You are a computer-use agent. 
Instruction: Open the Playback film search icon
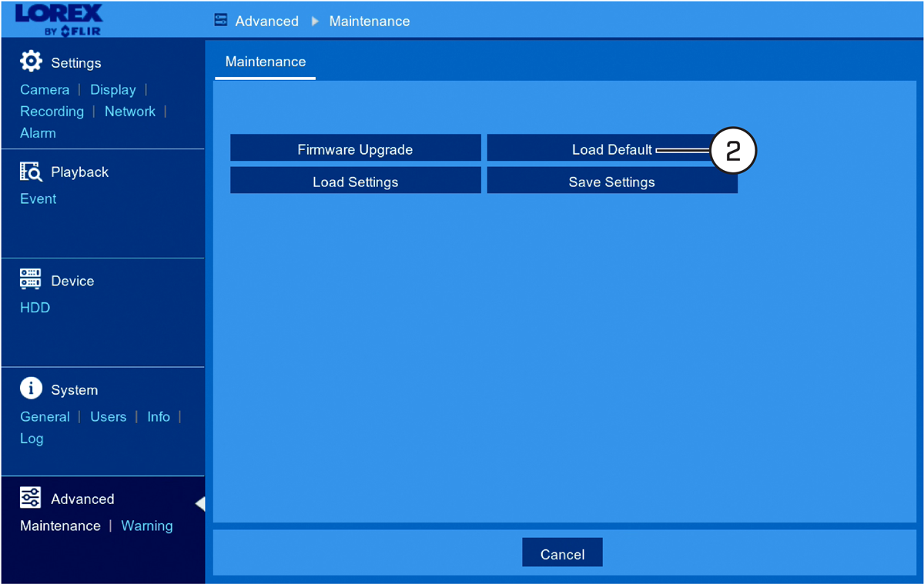[x=30, y=171]
